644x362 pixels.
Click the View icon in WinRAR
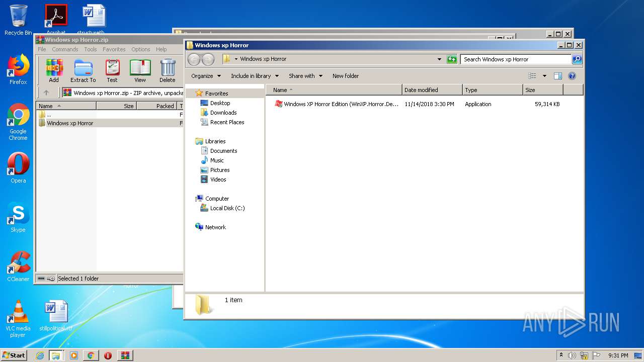coord(140,70)
